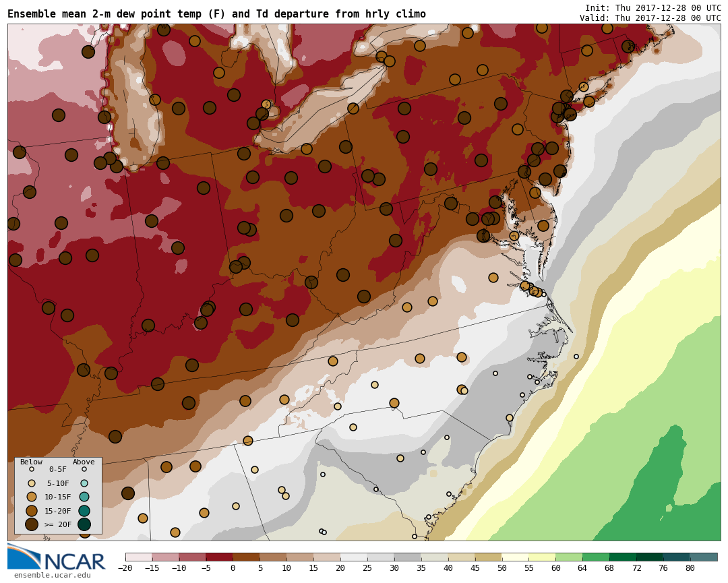Click the Below 5-10F legend circle
The image size is (728, 583).
pos(32,483)
